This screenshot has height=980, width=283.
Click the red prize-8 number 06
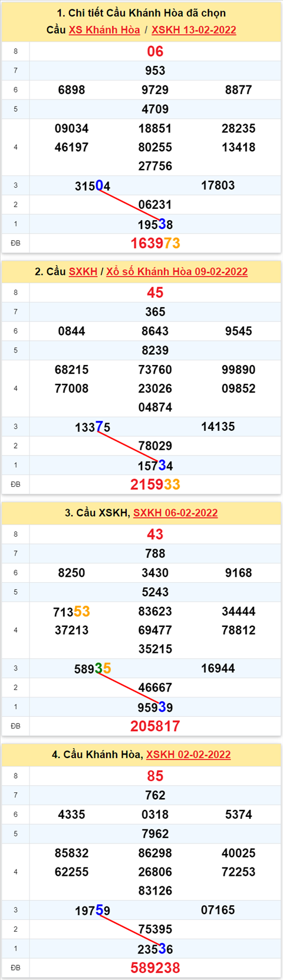pos(155,51)
